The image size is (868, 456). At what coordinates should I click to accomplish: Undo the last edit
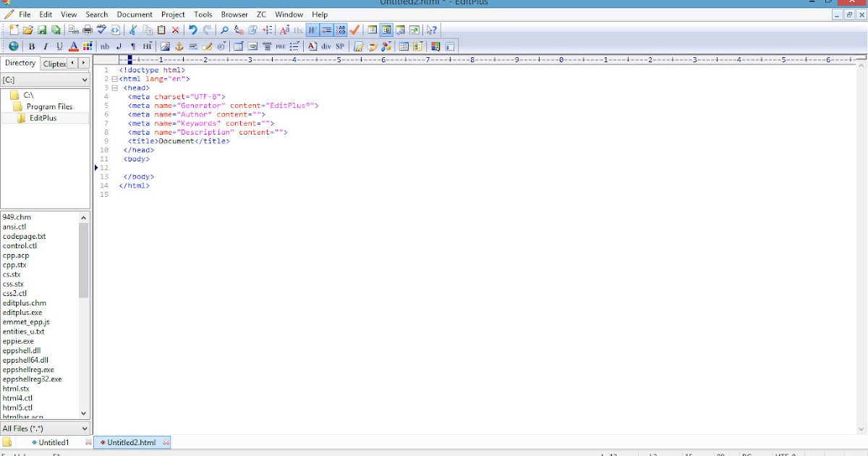pyautogui.click(x=192, y=30)
